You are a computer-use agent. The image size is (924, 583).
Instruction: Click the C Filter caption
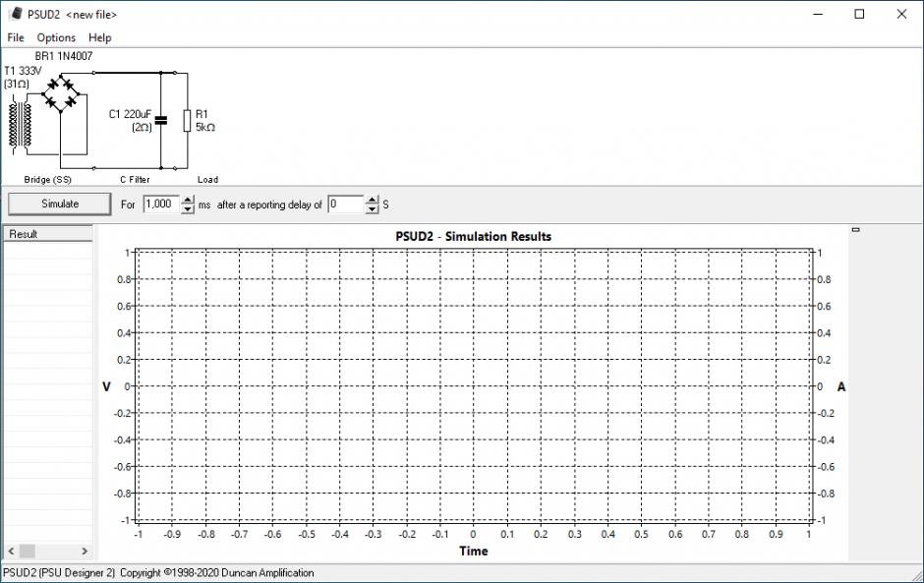135,179
